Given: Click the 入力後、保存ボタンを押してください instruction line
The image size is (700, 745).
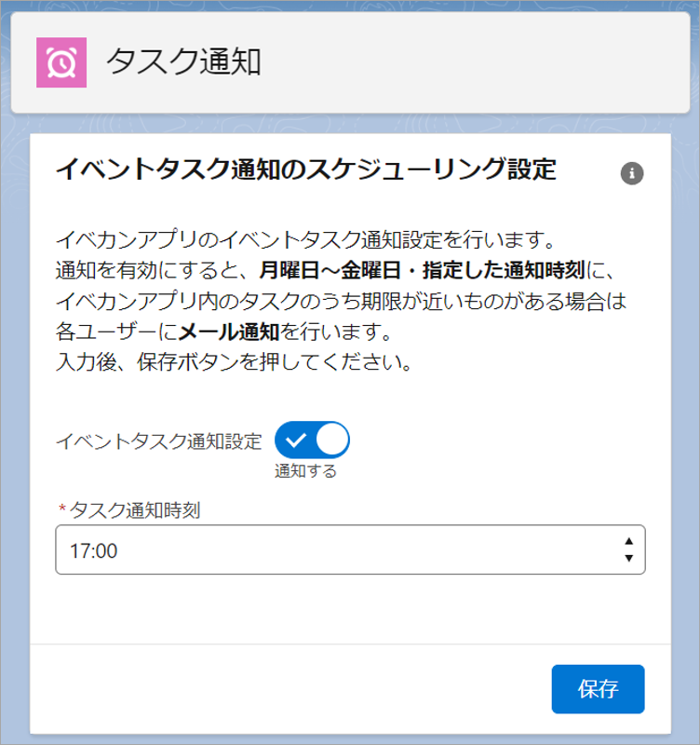Looking at the screenshot, I should point(234,362).
